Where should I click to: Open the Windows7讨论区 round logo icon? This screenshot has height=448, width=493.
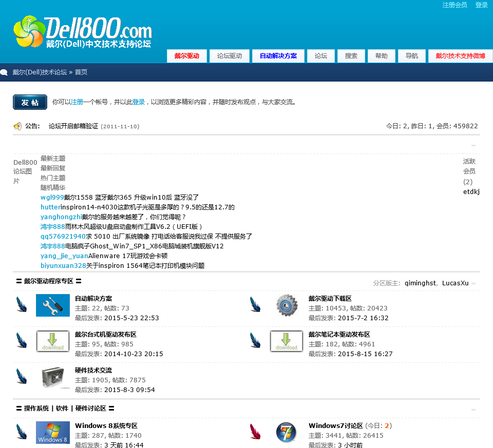286,433
